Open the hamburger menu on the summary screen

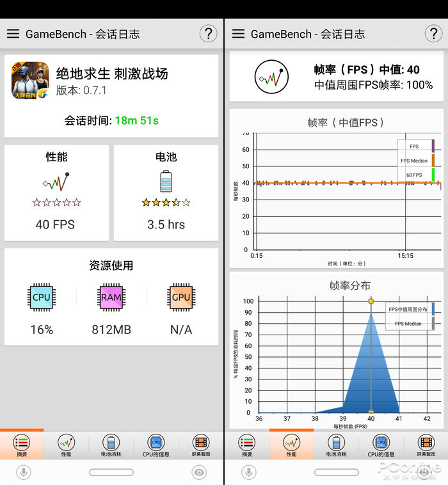pos(13,34)
